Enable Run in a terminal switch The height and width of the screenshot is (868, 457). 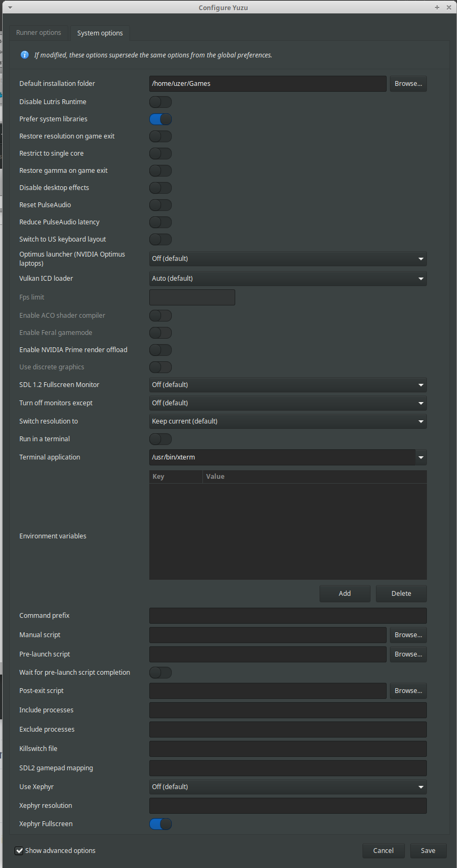click(x=161, y=439)
